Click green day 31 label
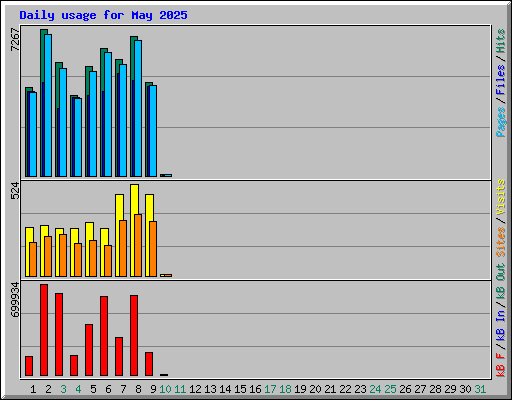The width and height of the screenshot is (512, 400). tap(480, 389)
